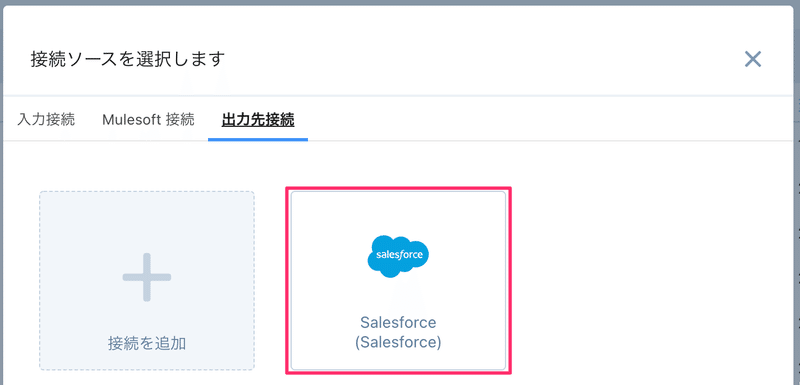This screenshot has width=800, height=385.
Task: Click empty dialog area right of Salesforce tile
Action: click(x=648, y=280)
